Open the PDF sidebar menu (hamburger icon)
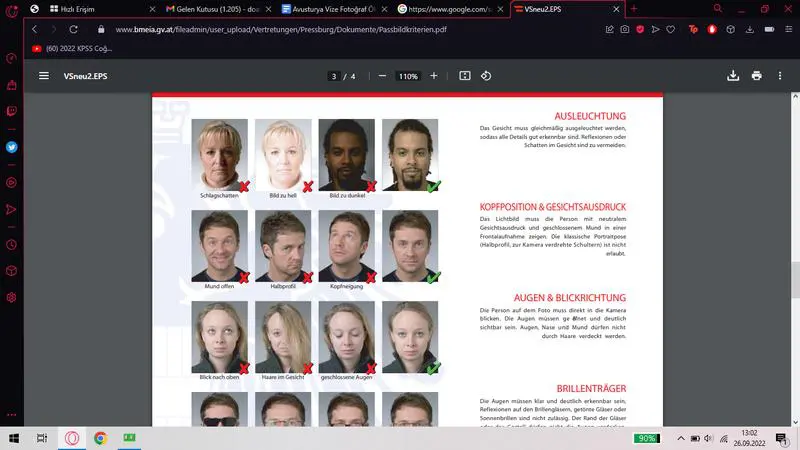 tap(44, 76)
